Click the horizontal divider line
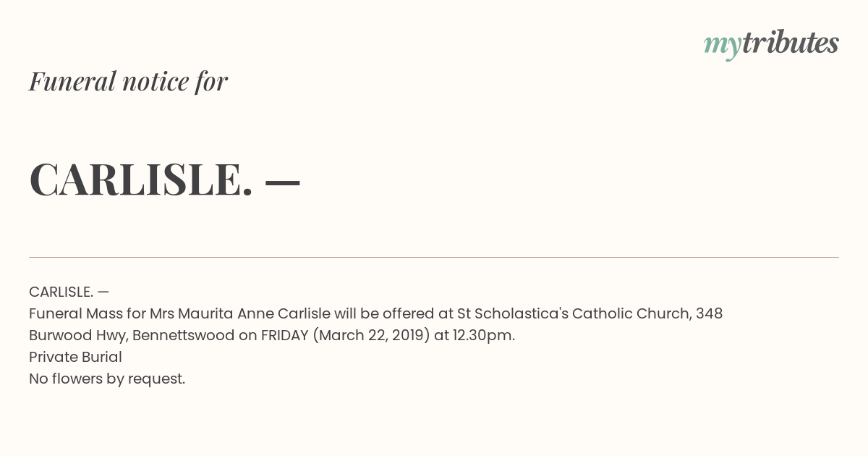This screenshot has height=456, width=868. tap(434, 257)
